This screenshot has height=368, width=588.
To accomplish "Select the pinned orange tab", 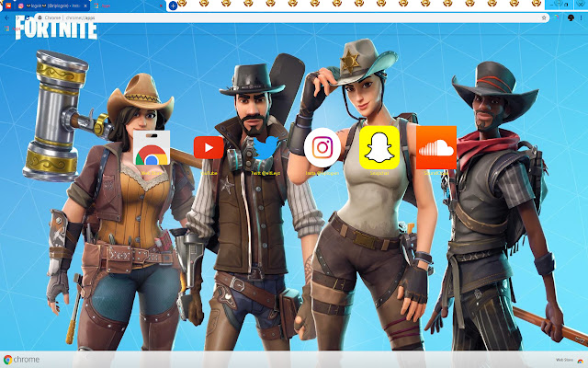I will tap(8, 6).
